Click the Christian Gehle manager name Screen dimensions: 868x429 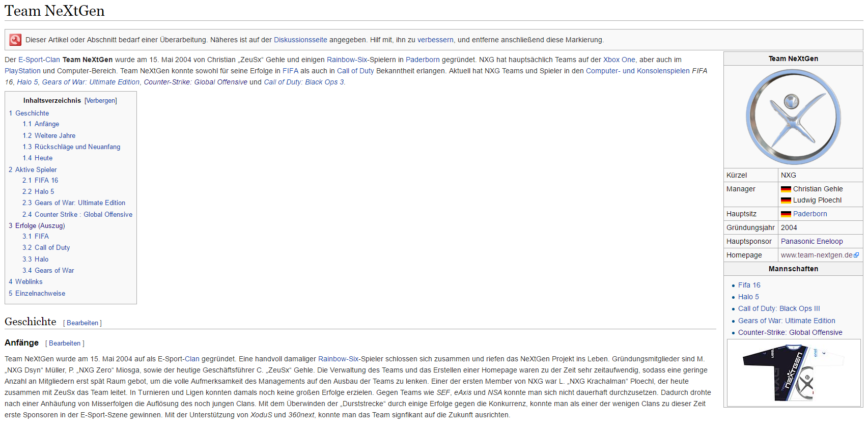[818, 189]
